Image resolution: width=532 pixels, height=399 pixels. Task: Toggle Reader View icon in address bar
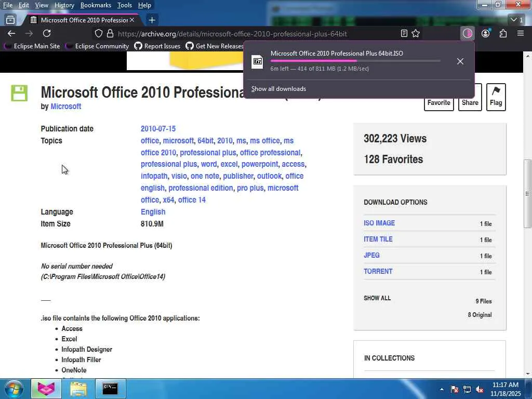(404, 33)
